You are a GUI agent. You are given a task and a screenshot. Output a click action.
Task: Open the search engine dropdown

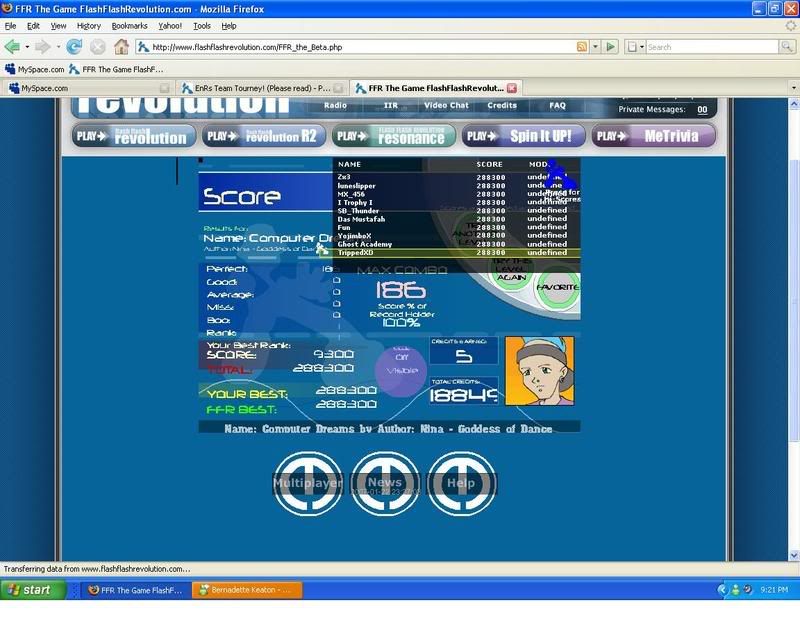pyautogui.click(x=634, y=46)
